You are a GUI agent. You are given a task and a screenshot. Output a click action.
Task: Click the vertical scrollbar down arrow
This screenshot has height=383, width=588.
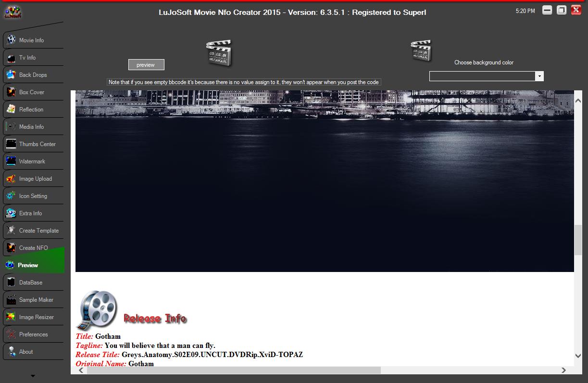(578, 356)
